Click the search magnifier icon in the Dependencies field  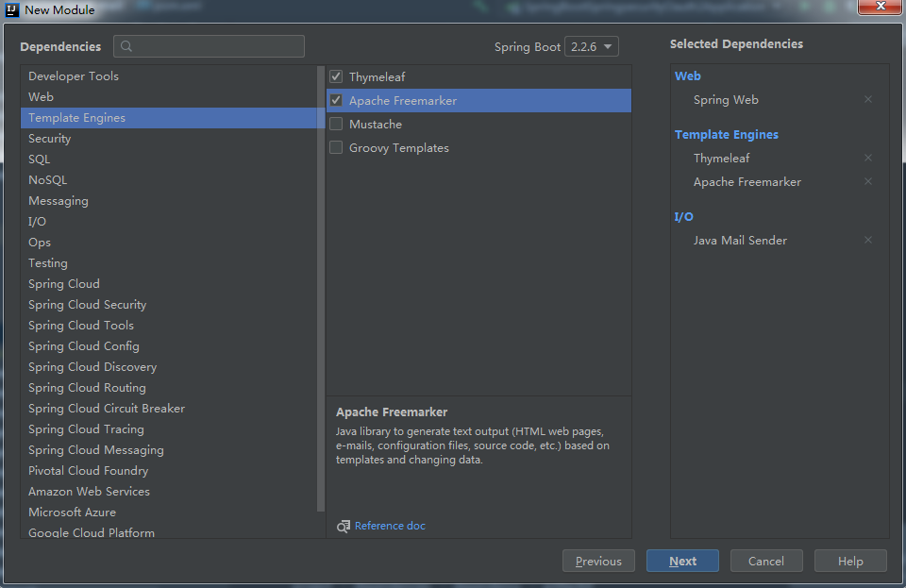pyautogui.click(x=126, y=46)
